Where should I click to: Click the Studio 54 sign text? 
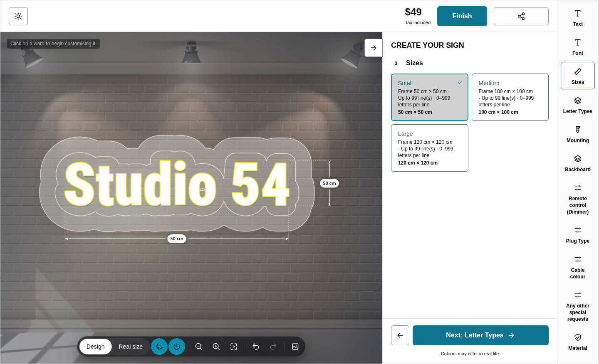(x=177, y=184)
